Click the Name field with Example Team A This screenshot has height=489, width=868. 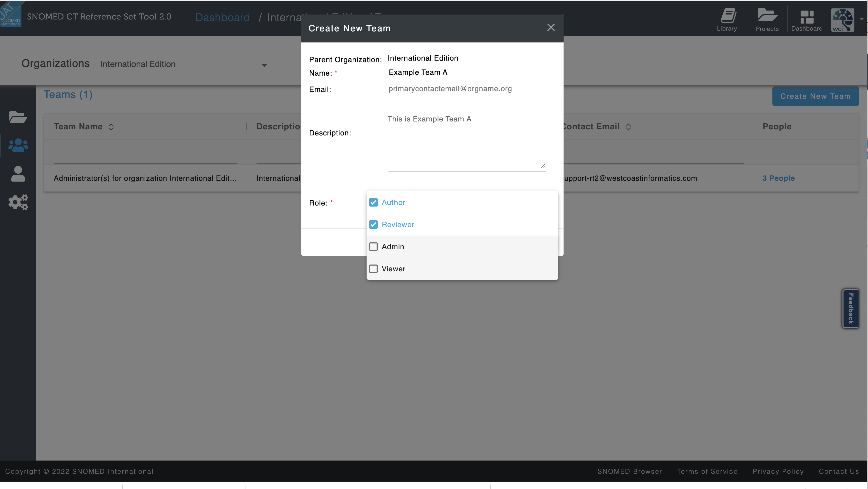click(x=466, y=72)
